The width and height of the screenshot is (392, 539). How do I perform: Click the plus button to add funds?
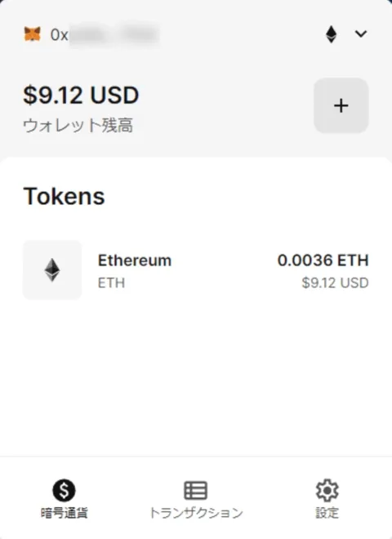pos(341,105)
